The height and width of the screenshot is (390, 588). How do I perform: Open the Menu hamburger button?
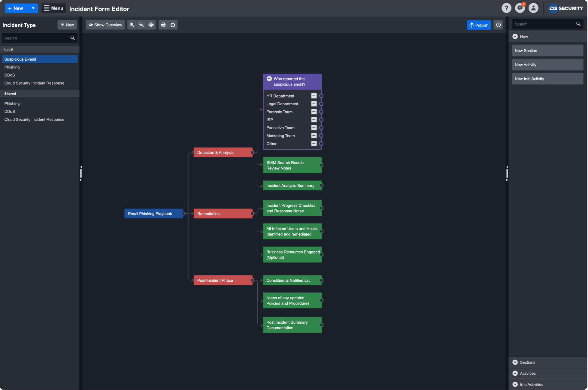point(53,8)
